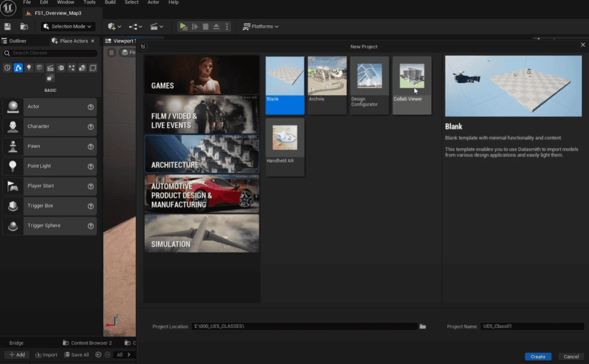This screenshot has height=364, width=589.
Task: Choose the Simulation project category
Action: click(x=202, y=233)
